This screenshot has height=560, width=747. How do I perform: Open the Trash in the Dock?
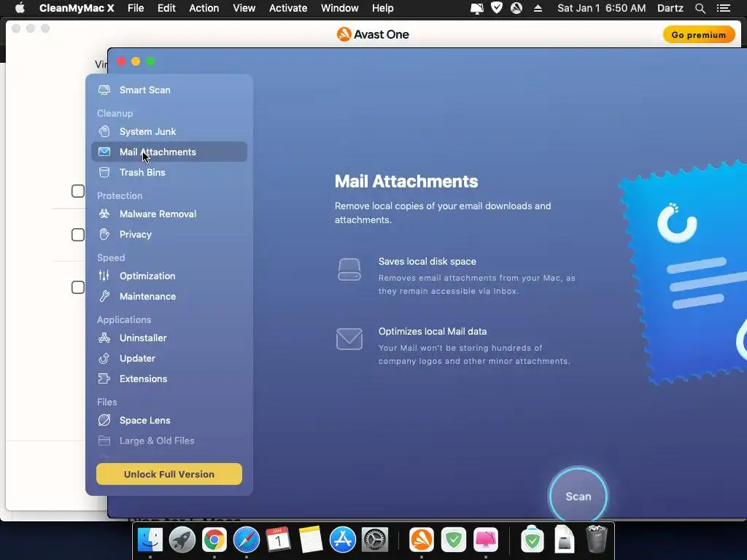point(596,539)
